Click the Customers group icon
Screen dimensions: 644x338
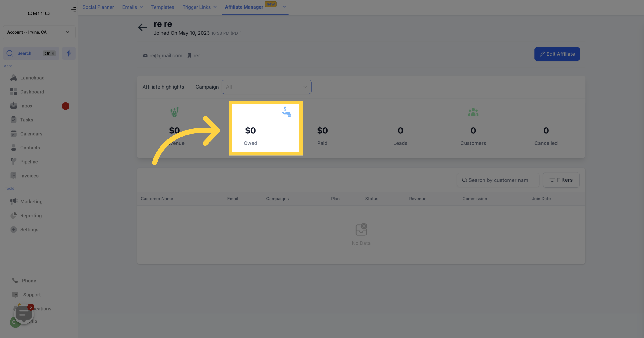(x=473, y=112)
